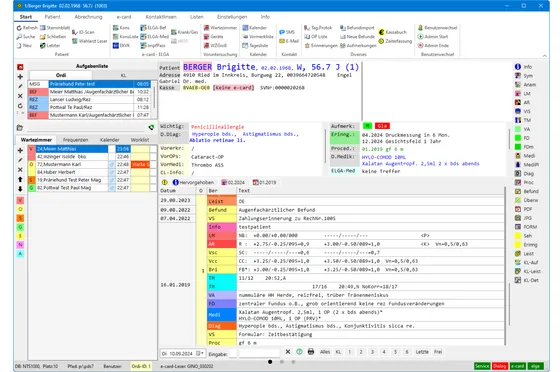Image resolution: width=560 pixels, height=372 pixels.
Task: Open the Geräte devices tool
Action: [214, 36]
